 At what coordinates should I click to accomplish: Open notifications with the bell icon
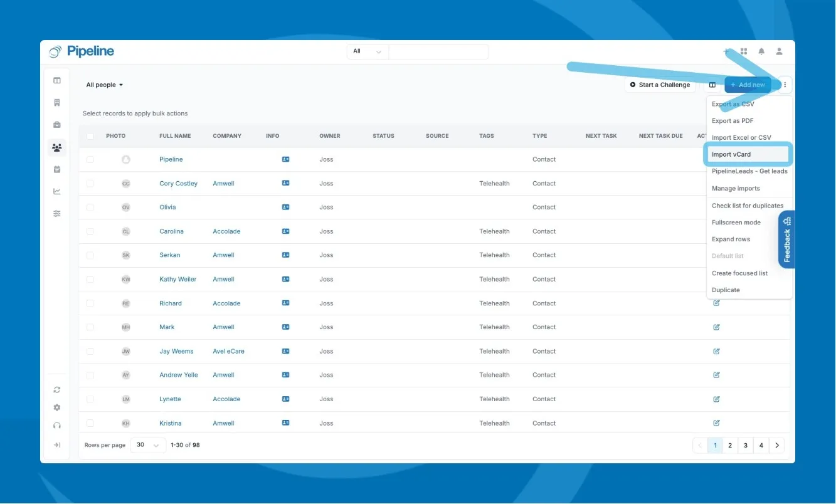coord(761,51)
